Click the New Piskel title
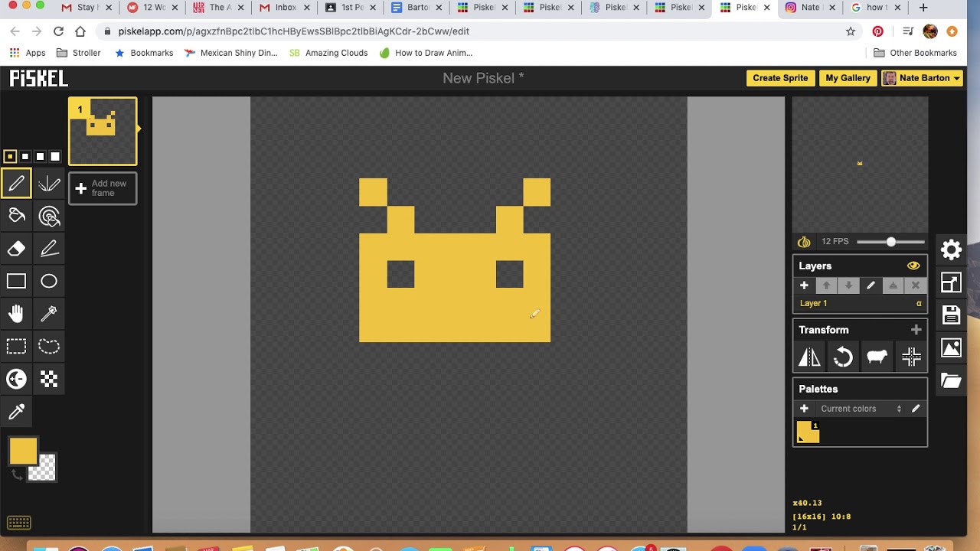980x551 pixels. coord(483,78)
